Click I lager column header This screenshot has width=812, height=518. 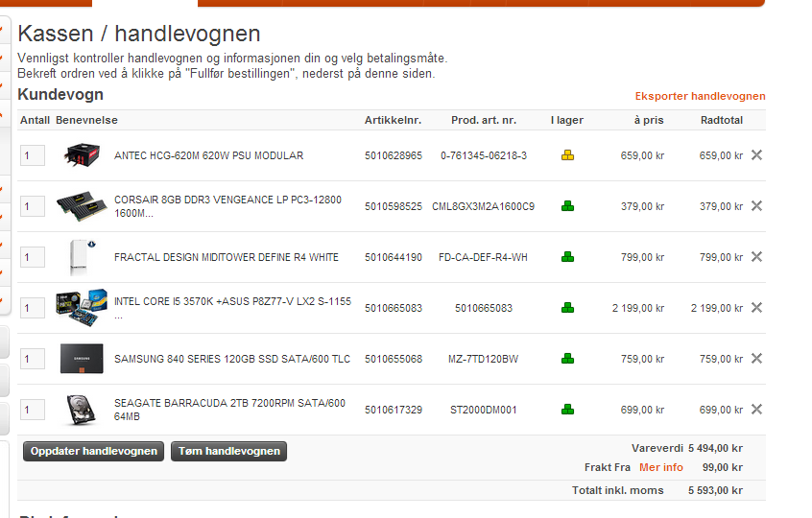point(567,120)
